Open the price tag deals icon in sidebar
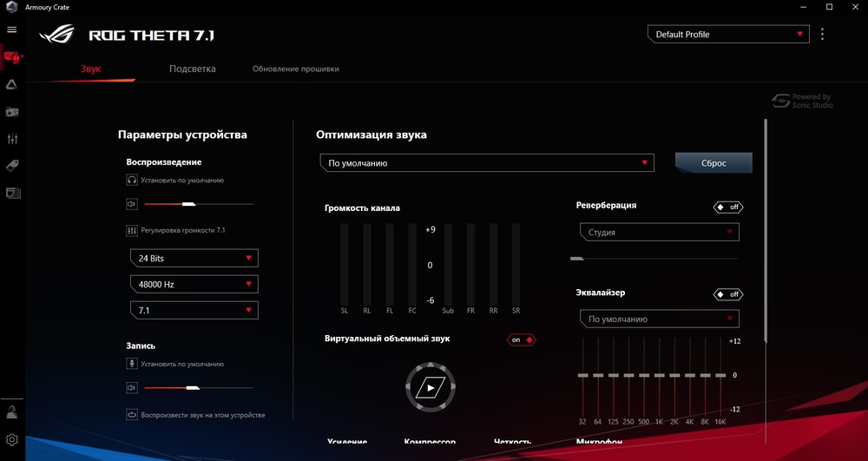Image resolution: width=868 pixels, height=461 pixels. pyautogui.click(x=12, y=166)
